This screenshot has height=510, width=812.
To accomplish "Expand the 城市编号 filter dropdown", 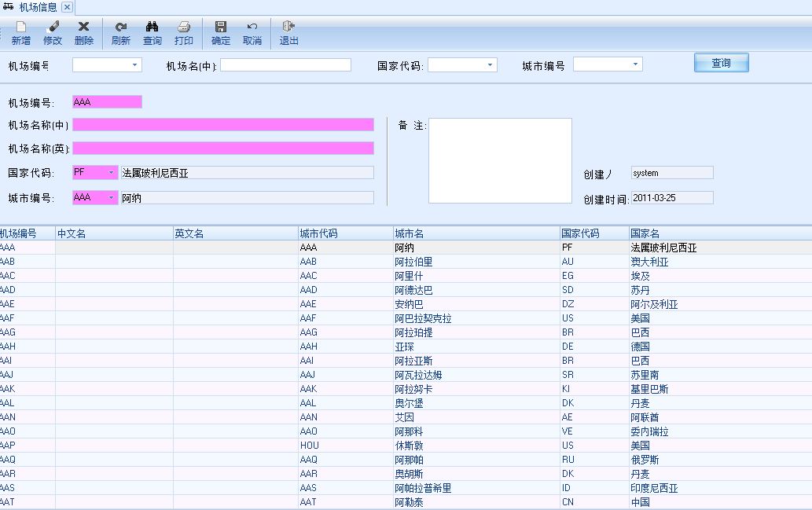I will tap(635, 65).
